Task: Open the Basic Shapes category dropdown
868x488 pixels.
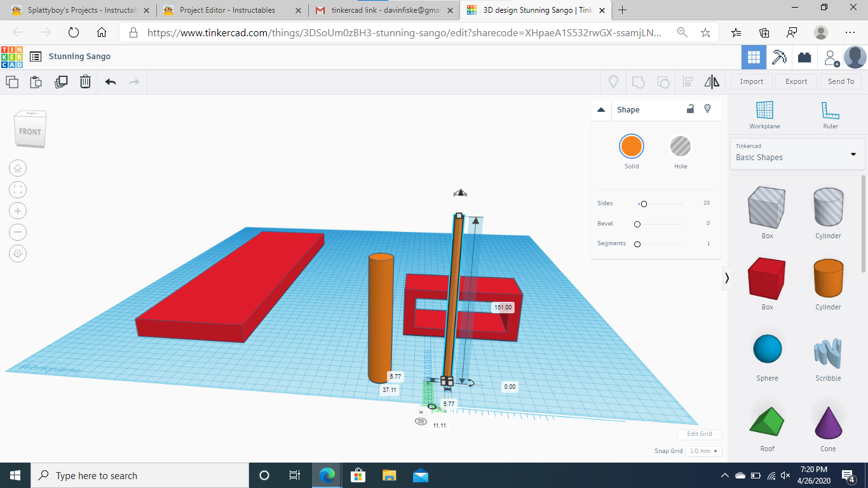Action: point(797,154)
